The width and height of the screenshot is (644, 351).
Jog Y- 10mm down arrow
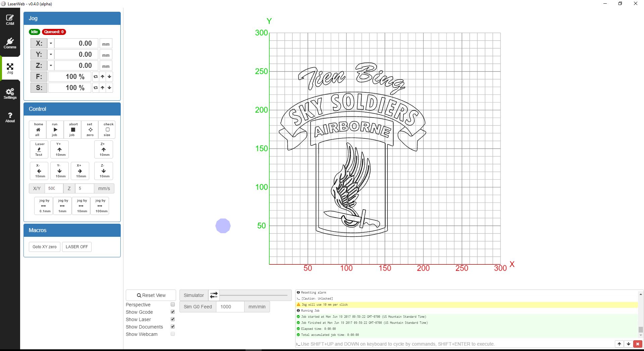(x=59, y=171)
